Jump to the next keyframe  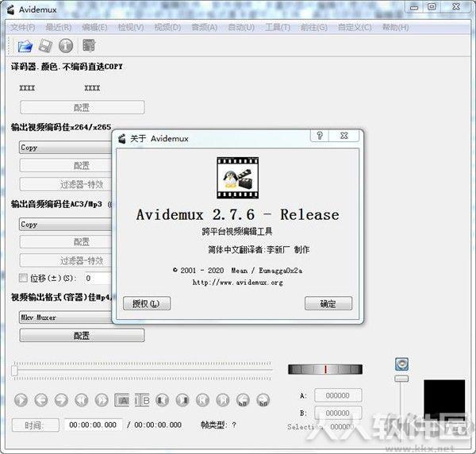click(102, 400)
